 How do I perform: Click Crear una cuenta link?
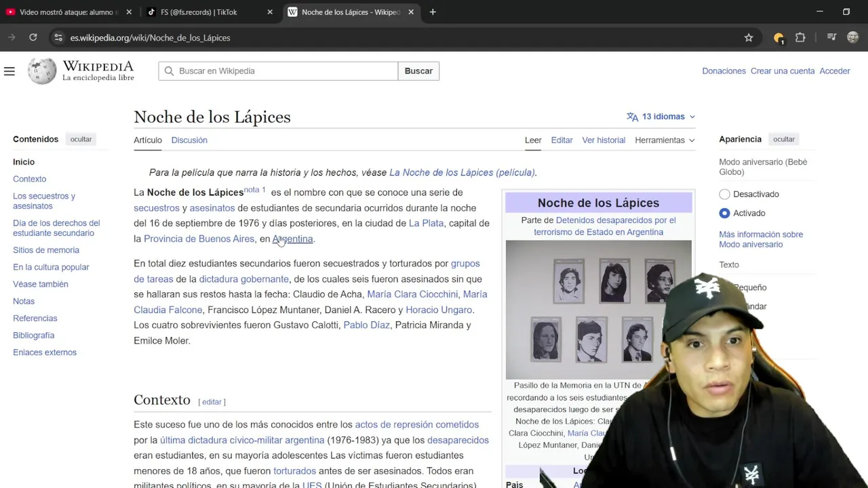click(782, 71)
